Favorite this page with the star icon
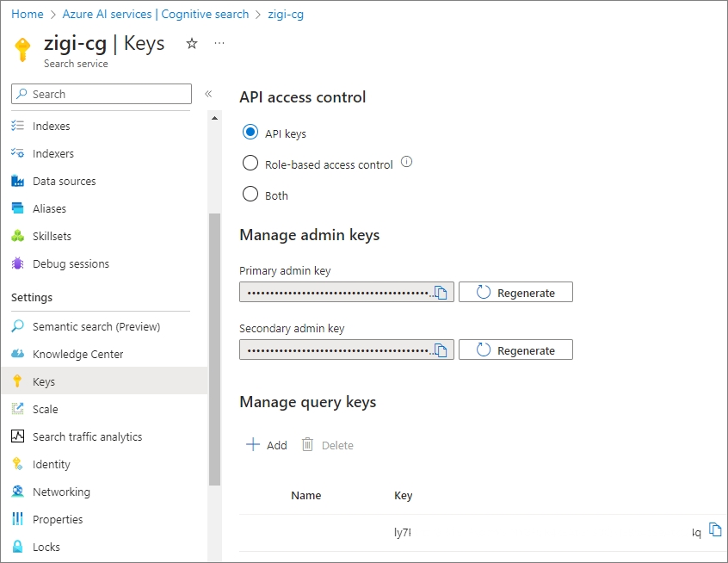The image size is (728, 563). click(192, 44)
